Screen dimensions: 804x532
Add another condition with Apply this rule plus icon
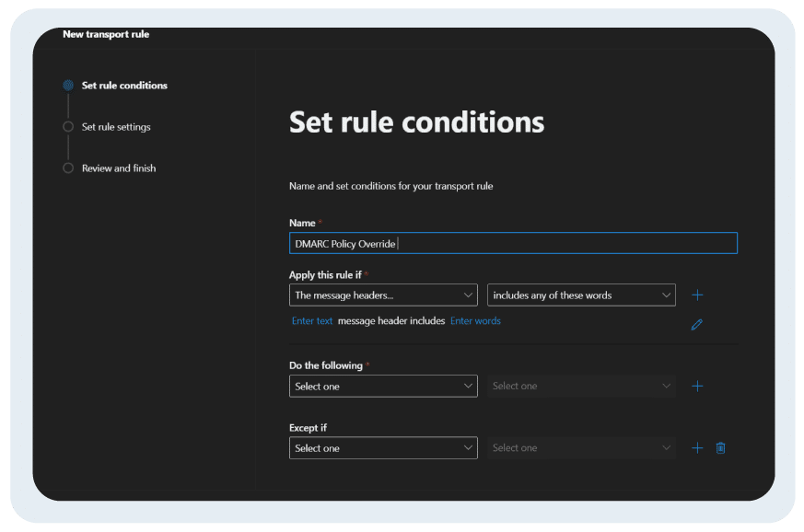point(697,295)
